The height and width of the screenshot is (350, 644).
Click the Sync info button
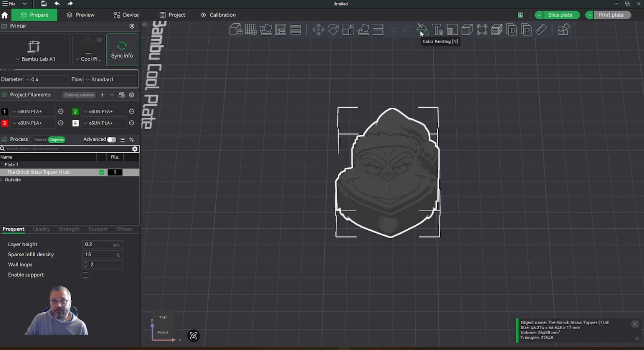pos(122,50)
